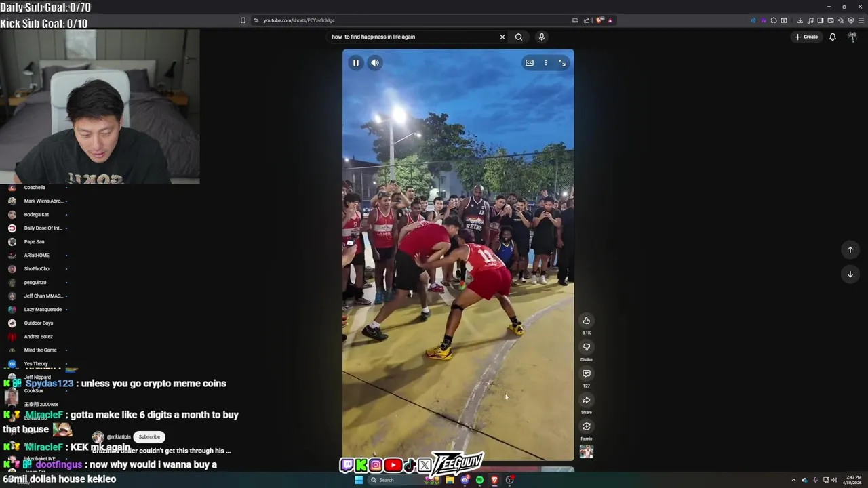Image resolution: width=868 pixels, height=488 pixels.
Task: Toggle the browser sidebar panel
Action: (x=821, y=20)
